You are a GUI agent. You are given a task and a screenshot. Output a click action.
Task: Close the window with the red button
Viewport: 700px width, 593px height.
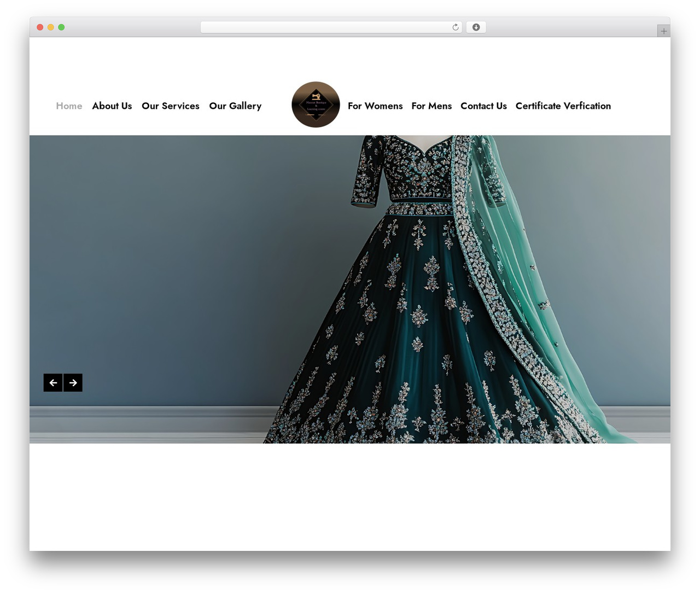40,27
